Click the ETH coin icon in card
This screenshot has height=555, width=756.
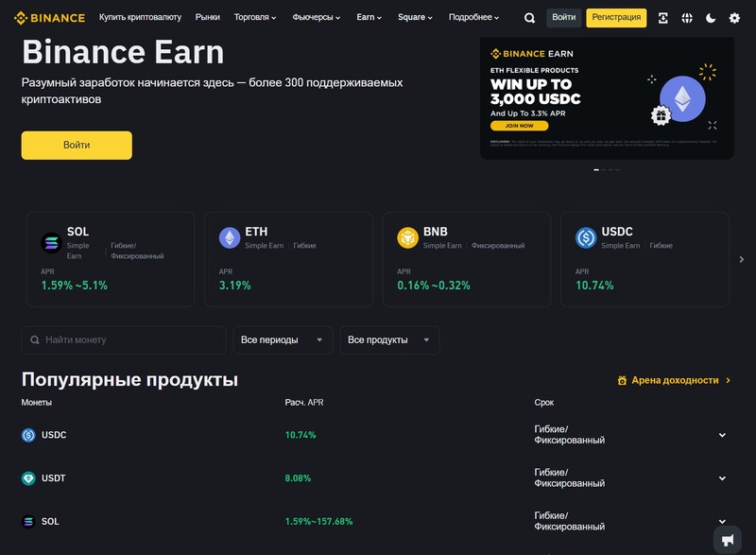click(230, 237)
